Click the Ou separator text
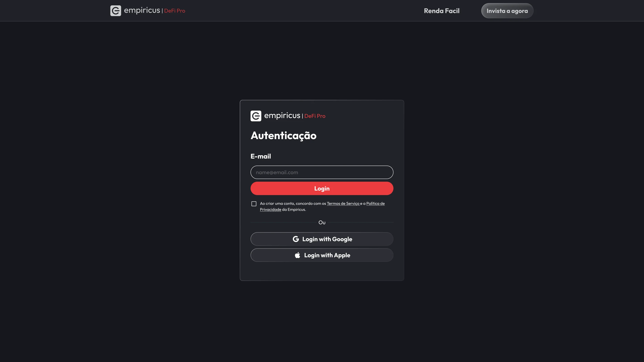Viewport: 644px width, 362px height. [322, 222]
